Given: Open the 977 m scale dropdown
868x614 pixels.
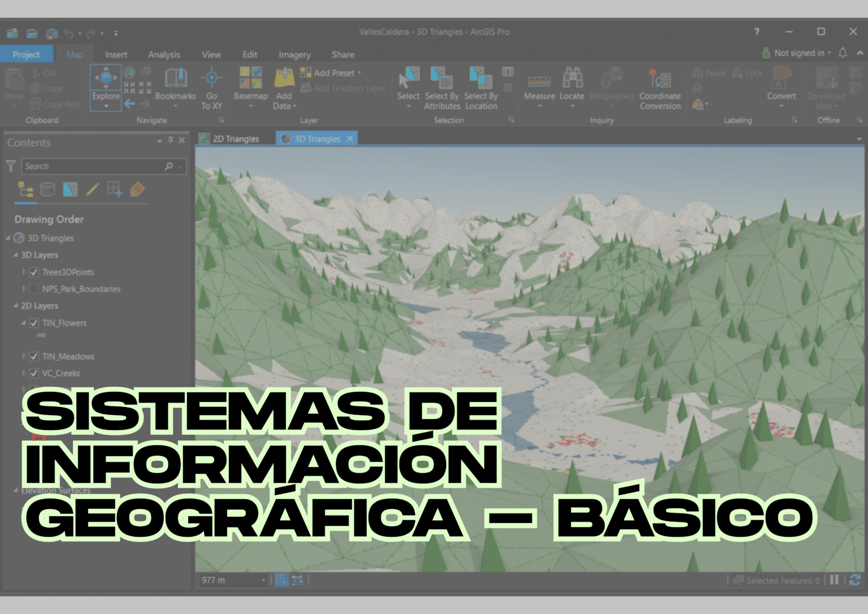Looking at the screenshot, I should (x=263, y=581).
